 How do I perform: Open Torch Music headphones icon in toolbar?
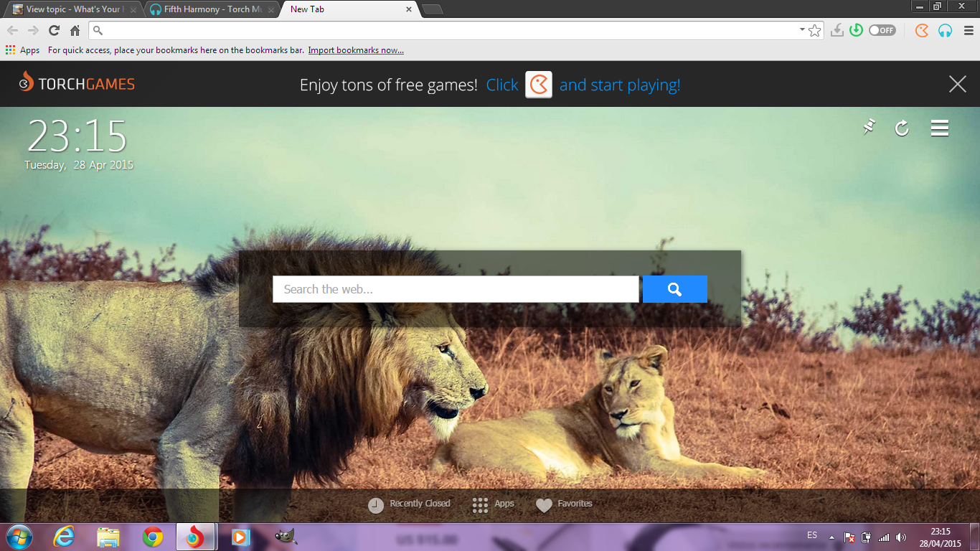[945, 30]
